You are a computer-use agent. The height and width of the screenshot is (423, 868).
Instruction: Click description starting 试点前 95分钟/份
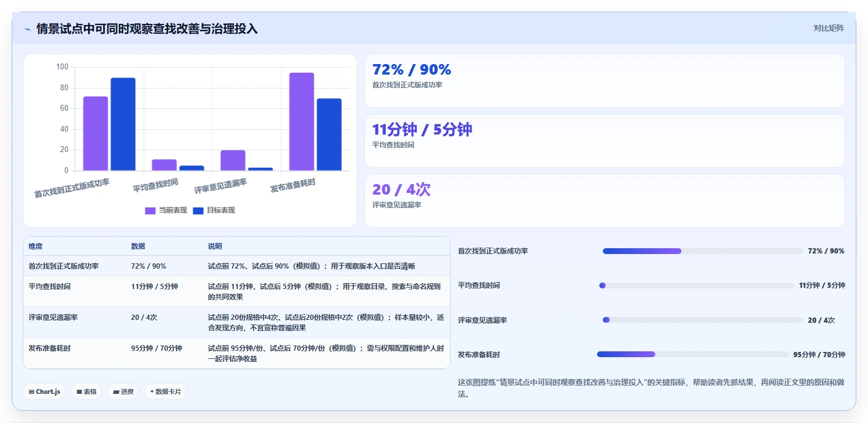pyautogui.click(x=326, y=353)
